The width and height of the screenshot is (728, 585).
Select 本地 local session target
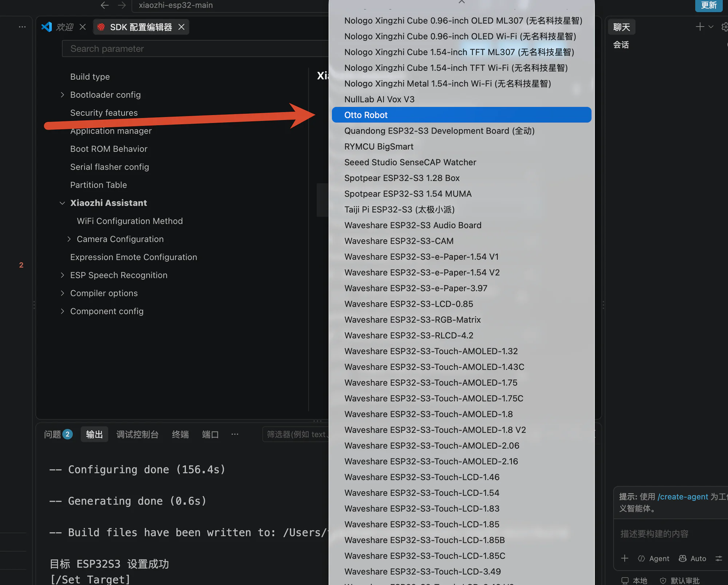pos(634,580)
